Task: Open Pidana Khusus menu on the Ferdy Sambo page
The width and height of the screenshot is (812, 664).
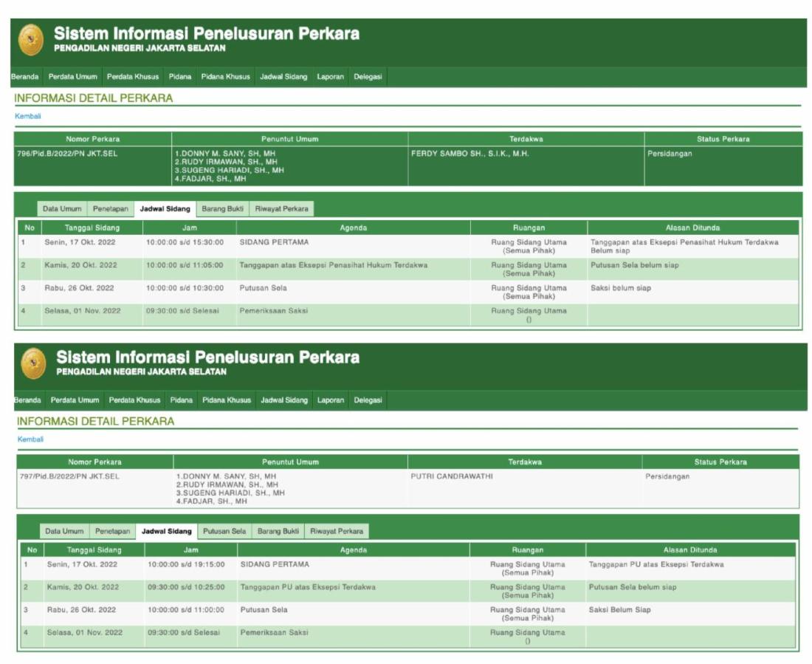Action: coord(226,77)
